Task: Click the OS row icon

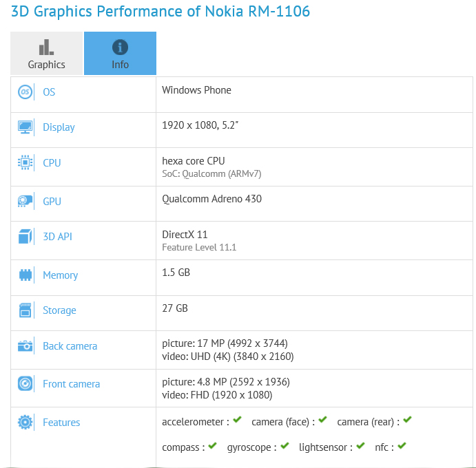Action: point(25,92)
